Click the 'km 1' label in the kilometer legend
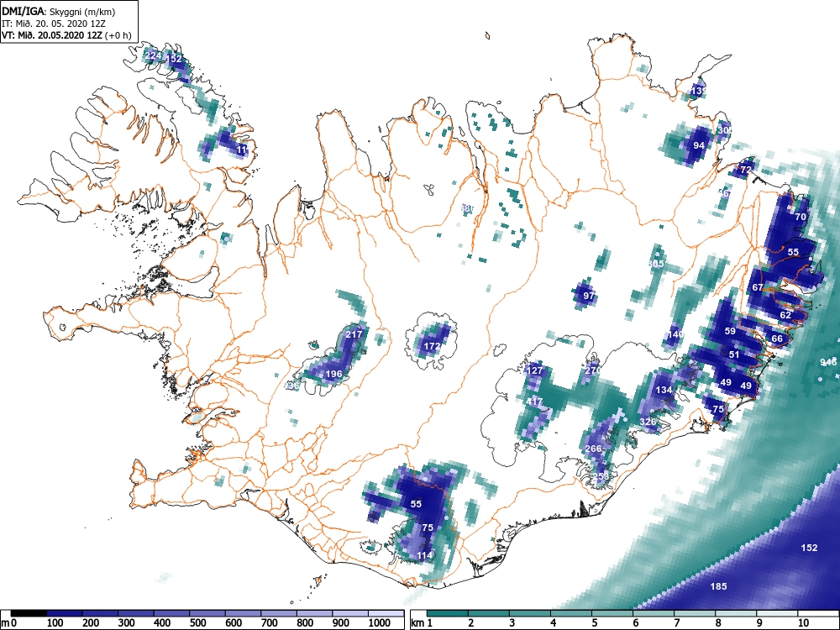840x630 pixels. click(x=423, y=623)
